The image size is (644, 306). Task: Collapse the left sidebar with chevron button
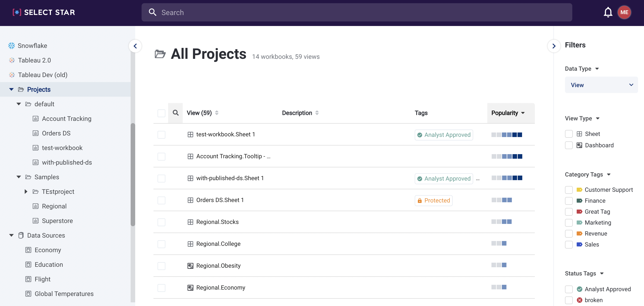point(135,46)
